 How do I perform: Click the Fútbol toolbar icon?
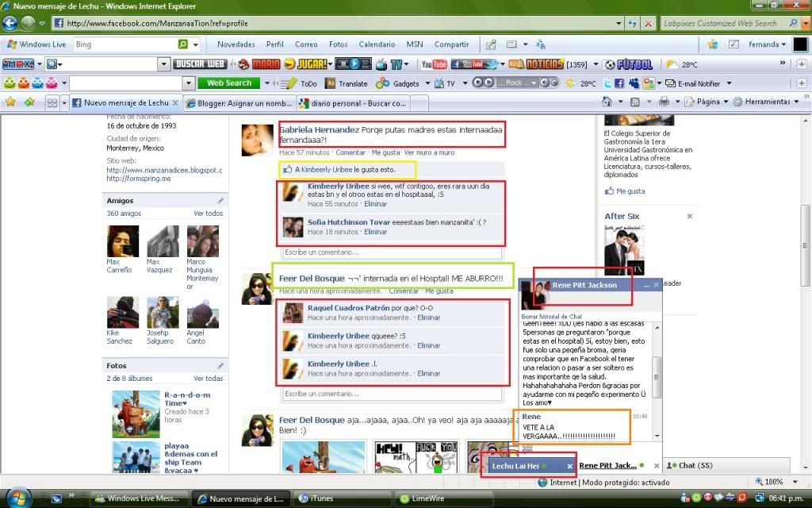pos(634,63)
